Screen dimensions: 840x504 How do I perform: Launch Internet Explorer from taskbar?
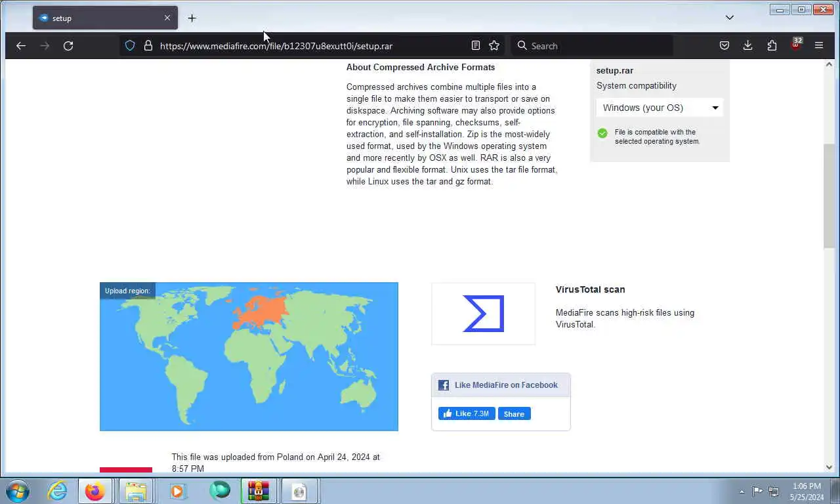point(57,491)
